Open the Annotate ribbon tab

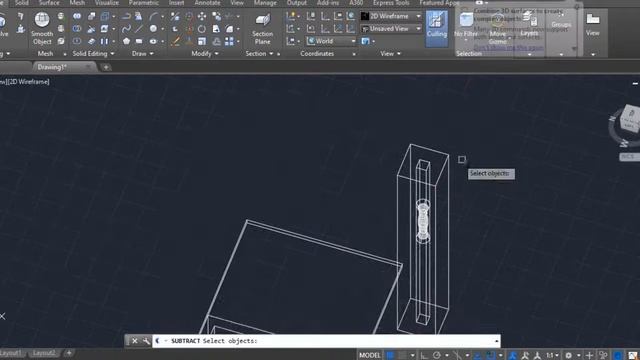point(207,3)
